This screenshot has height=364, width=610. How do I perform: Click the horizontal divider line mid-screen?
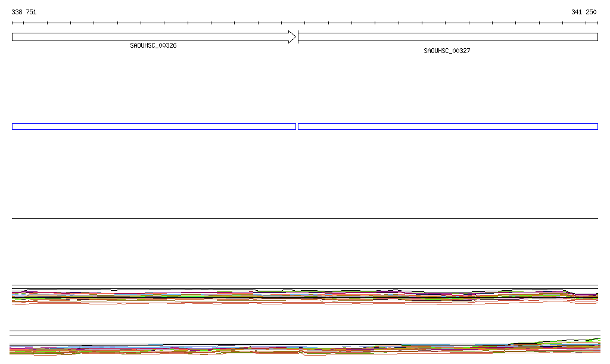(305, 218)
